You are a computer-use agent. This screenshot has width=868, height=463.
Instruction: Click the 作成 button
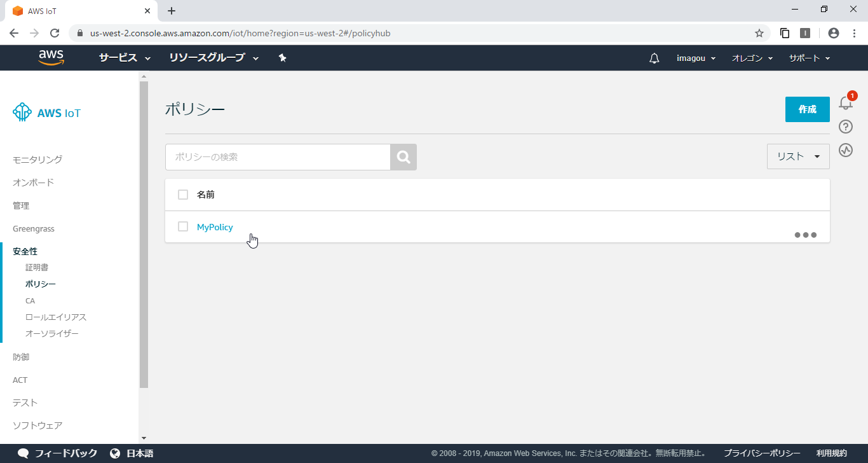coord(807,109)
